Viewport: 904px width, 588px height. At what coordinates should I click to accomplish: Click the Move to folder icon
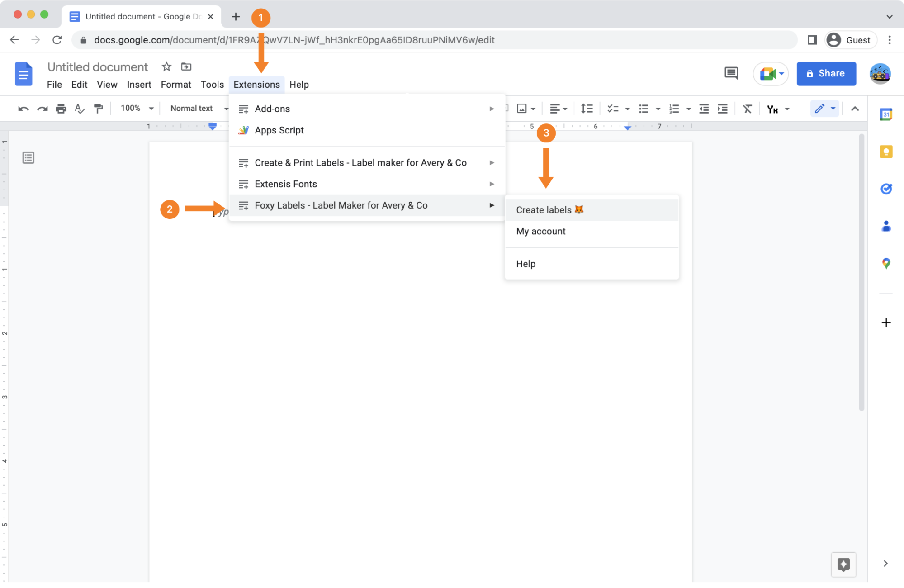pyautogui.click(x=186, y=67)
